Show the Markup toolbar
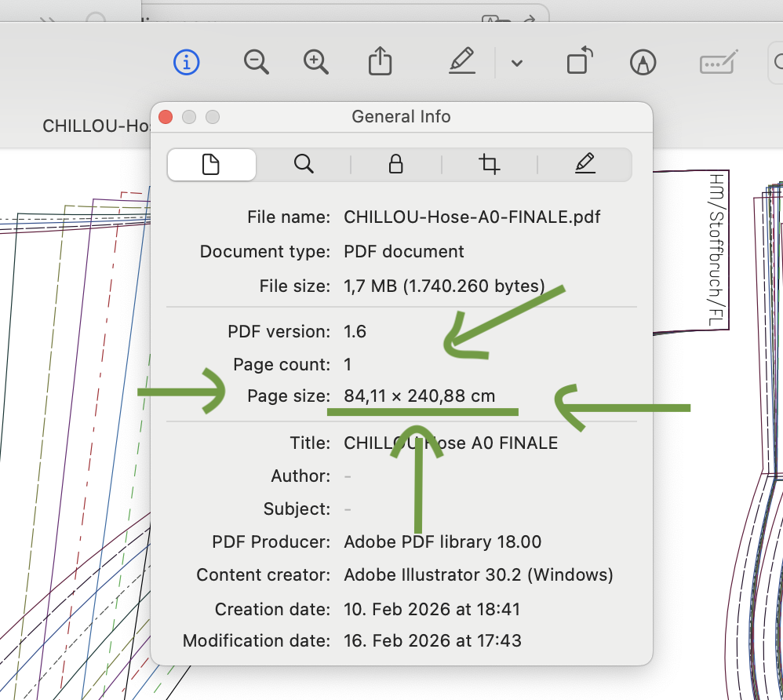783x700 pixels. click(643, 62)
